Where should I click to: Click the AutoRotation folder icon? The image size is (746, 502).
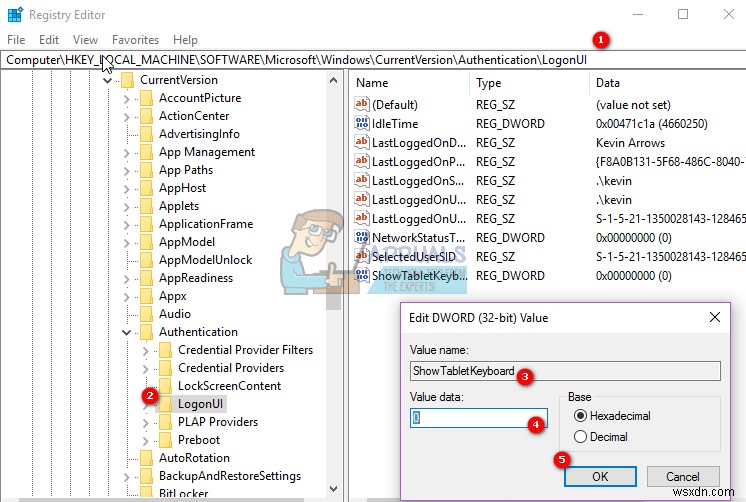[146, 459]
